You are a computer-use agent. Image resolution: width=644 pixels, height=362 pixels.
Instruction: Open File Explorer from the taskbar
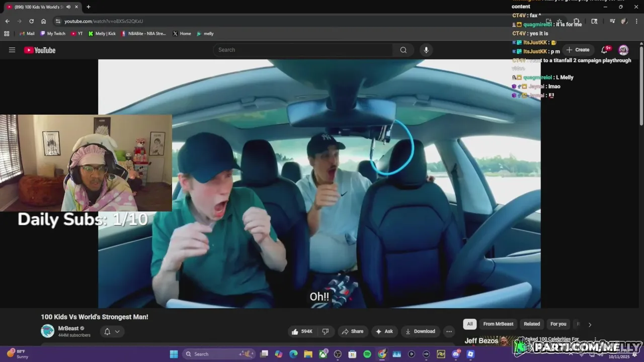(308, 354)
